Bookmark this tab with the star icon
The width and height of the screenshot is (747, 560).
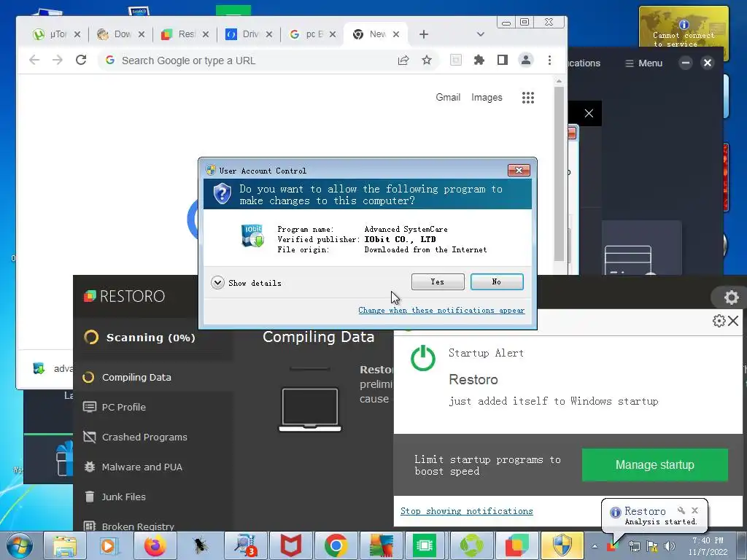click(426, 60)
